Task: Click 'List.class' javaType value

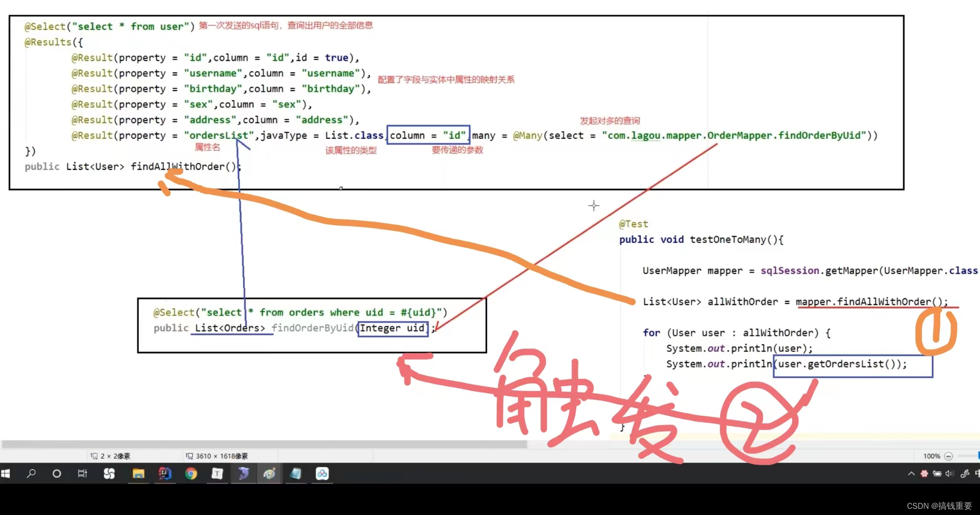Action: pyautogui.click(x=354, y=135)
